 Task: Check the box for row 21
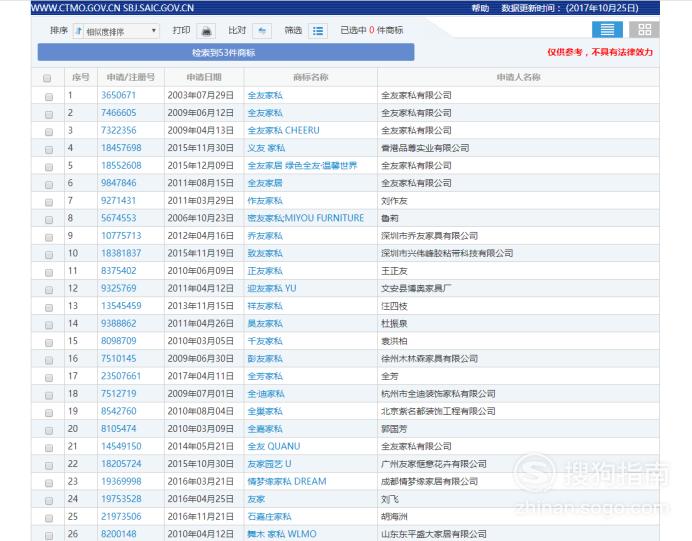click(49, 447)
